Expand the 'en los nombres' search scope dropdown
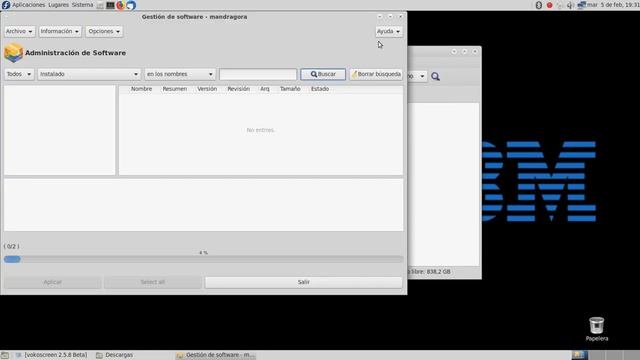Image resolution: width=640 pixels, height=360 pixels. 180,74
